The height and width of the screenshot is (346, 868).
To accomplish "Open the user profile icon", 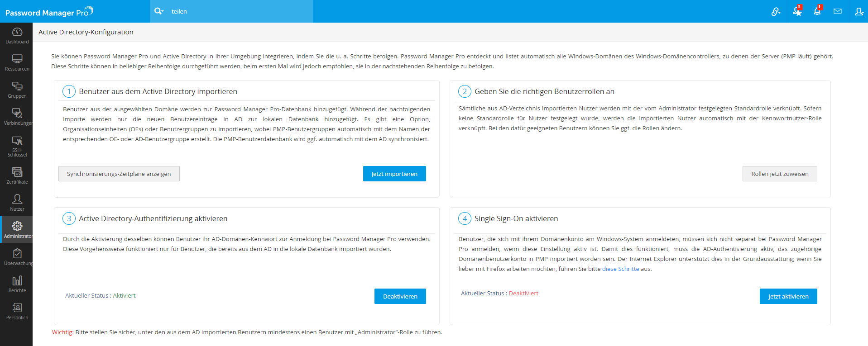I will [x=858, y=11].
